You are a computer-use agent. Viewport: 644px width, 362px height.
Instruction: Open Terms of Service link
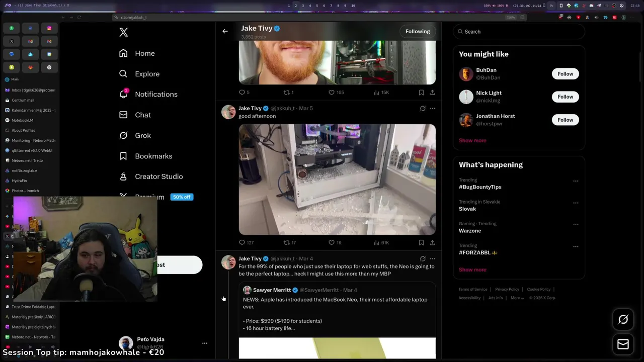(473, 290)
